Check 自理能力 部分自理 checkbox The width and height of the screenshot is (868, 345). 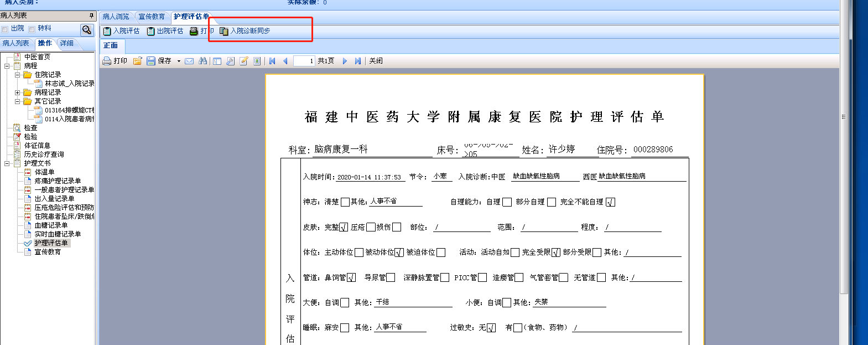(551, 202)
